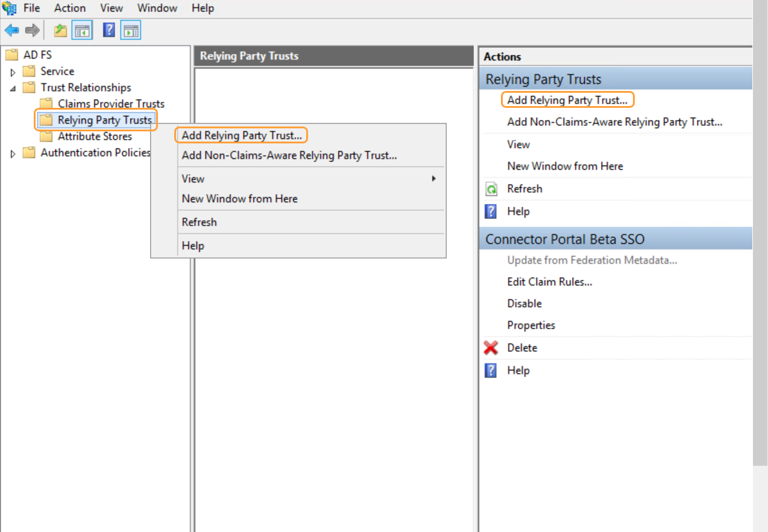The width and height of the screenshot is (768, 532).
Task: Toggle the Show/Hide Console Tree icon
Action: [82, 30]
